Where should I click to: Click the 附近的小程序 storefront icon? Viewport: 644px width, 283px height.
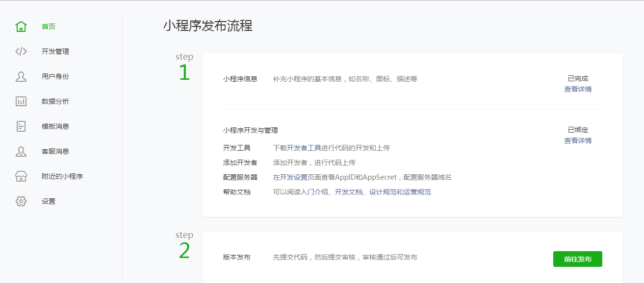pyautogui.click(x=21, y=176)
